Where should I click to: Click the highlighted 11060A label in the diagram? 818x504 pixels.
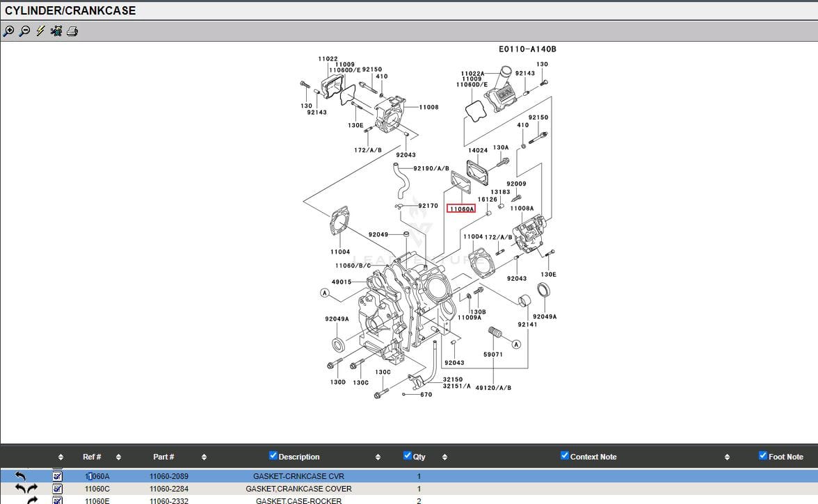point(460,209)
